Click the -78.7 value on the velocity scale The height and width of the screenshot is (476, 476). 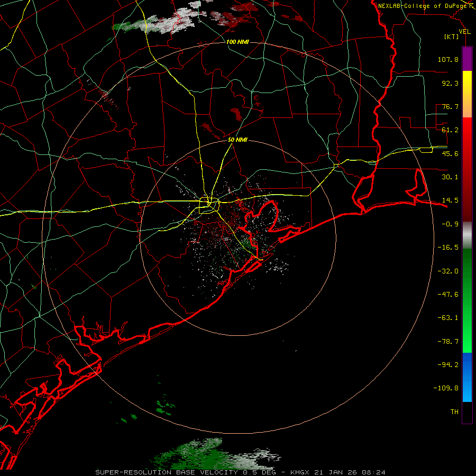448,342
